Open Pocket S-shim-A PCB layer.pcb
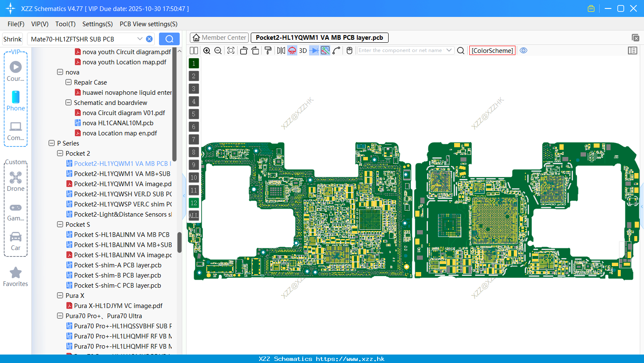The image size is (644, 363). coord(118,265)
